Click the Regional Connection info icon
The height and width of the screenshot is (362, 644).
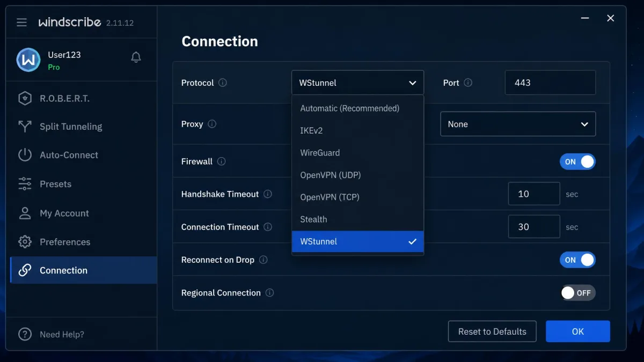269,293
